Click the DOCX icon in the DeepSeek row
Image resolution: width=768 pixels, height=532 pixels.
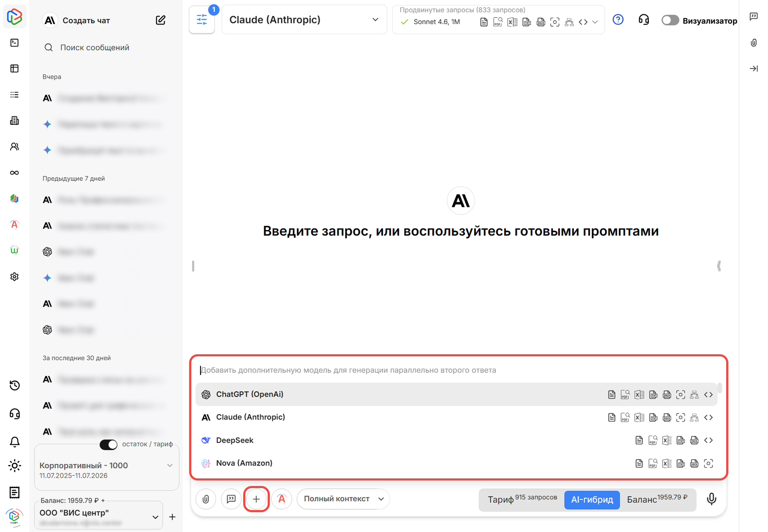(695, 440)
